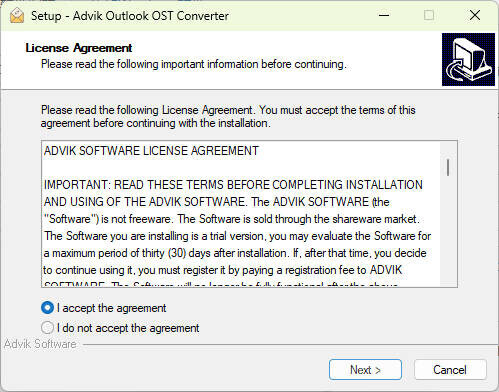Click the disabled maximize button

point(429,15)
